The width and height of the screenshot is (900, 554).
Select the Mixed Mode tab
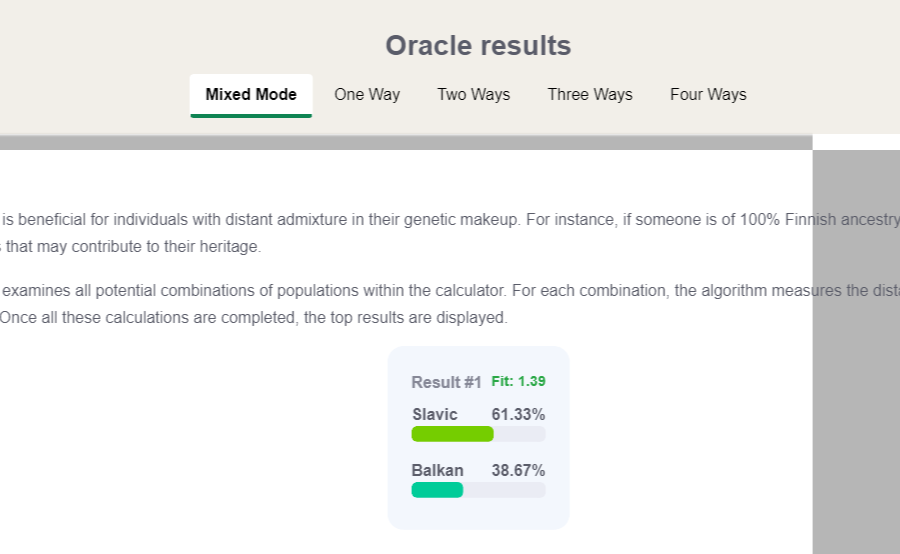point(251,95)
